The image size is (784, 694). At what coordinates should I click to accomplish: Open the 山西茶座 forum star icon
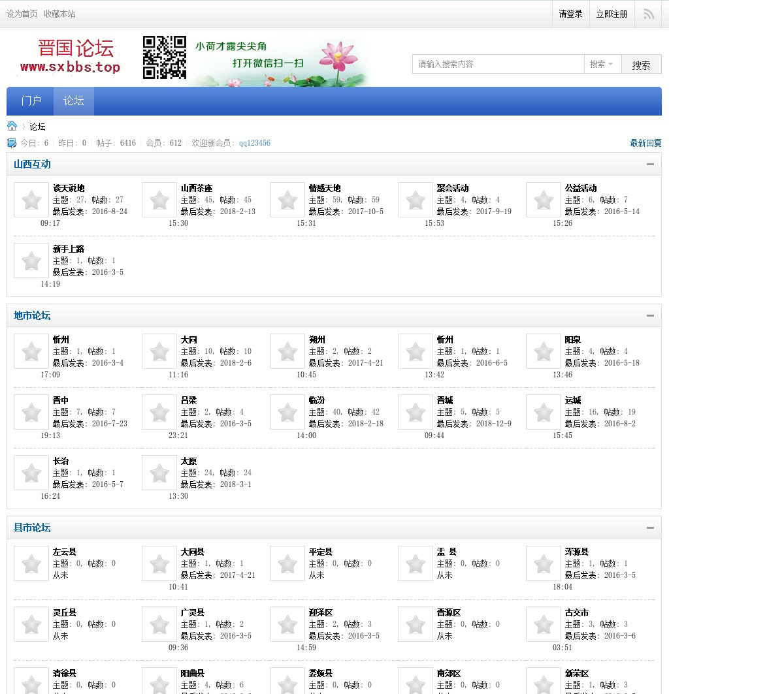coord(159,200)
